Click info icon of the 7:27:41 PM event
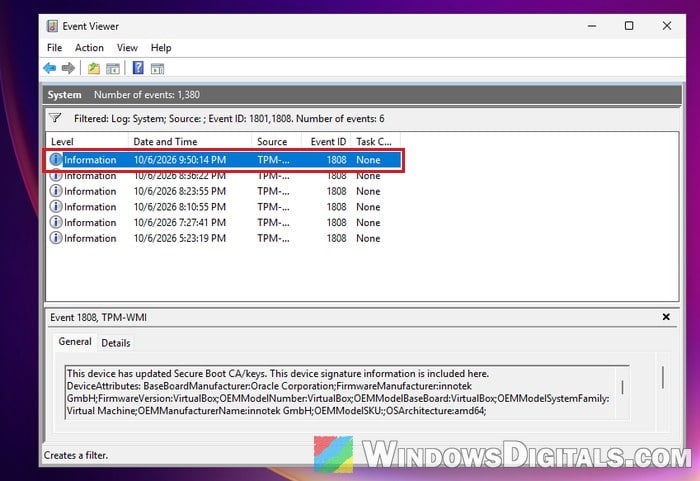 click(x=55, y=222)
